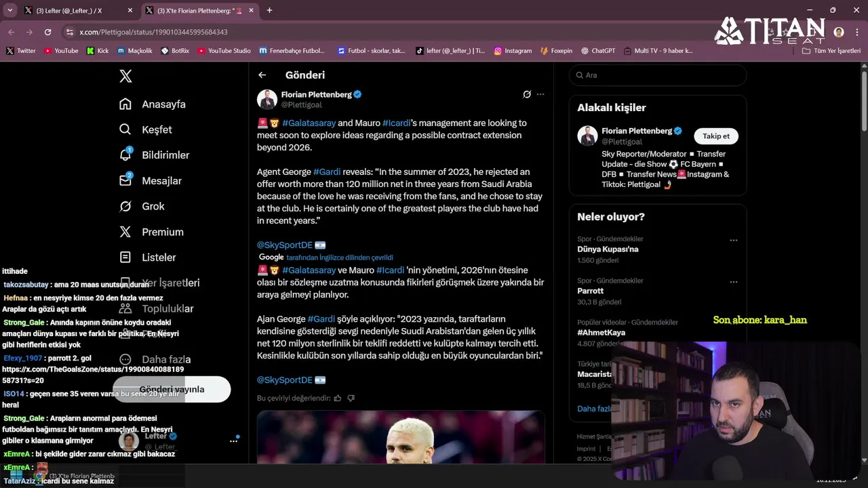Click #Gardi hashtag in English text
Image resolution: width=868 pixels, height=488 pixels.
[327, 171]
